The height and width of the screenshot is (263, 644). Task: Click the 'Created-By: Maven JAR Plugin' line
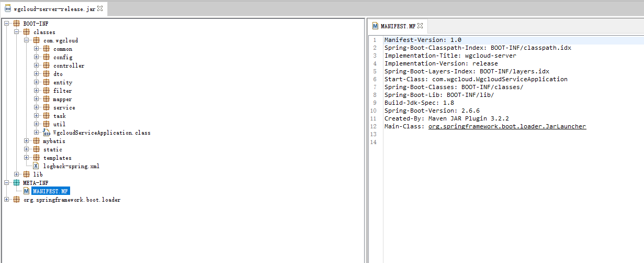[x=446, y=118]
